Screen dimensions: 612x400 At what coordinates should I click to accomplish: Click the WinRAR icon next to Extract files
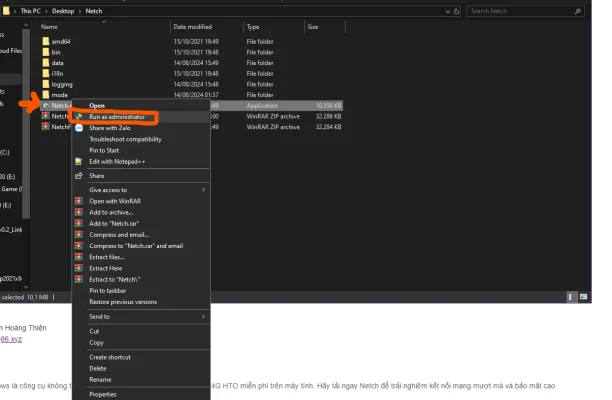tap(79, 257)
